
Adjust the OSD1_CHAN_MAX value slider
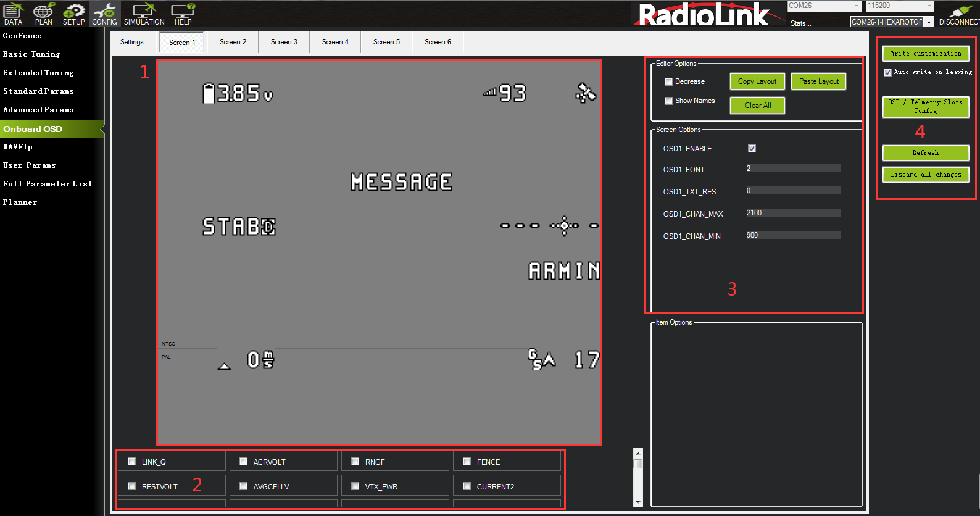tap(793, 213)
